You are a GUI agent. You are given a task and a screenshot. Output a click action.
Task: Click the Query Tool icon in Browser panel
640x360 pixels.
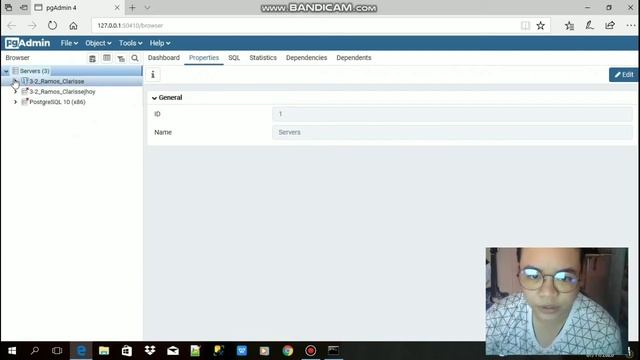coord(93,58)
